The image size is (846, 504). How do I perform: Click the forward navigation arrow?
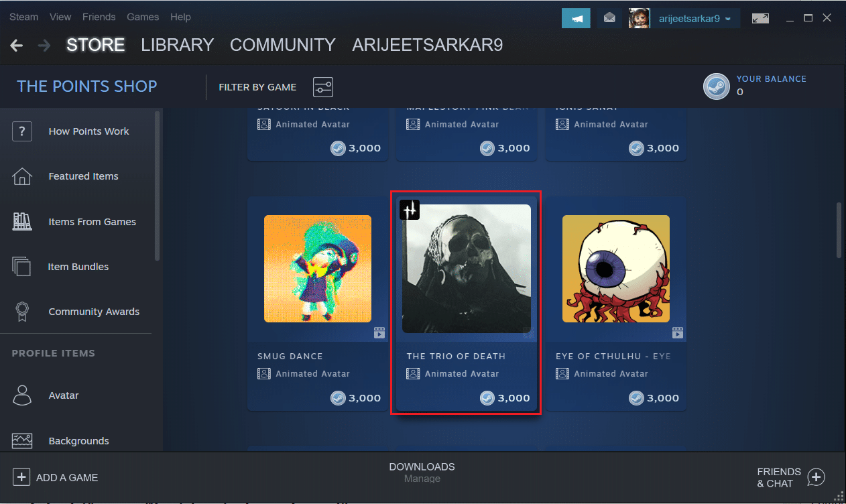(44, 45)
